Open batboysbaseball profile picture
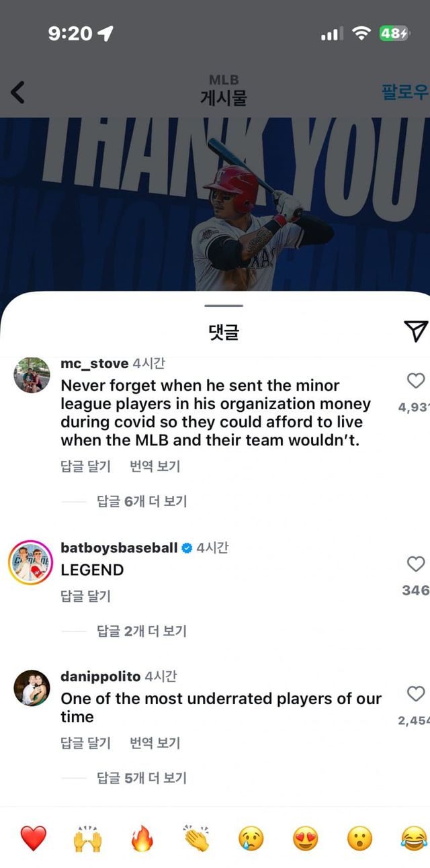This screenshot has height=868, width=430. [x=30, y=562]
